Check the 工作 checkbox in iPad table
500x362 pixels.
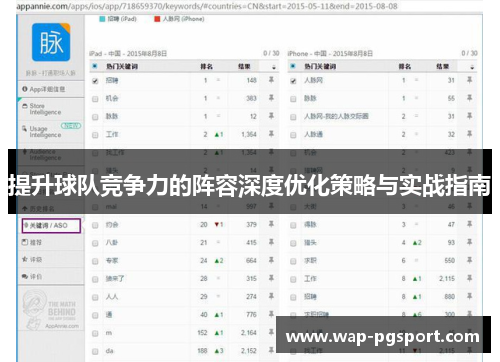[x=95, y=135]
